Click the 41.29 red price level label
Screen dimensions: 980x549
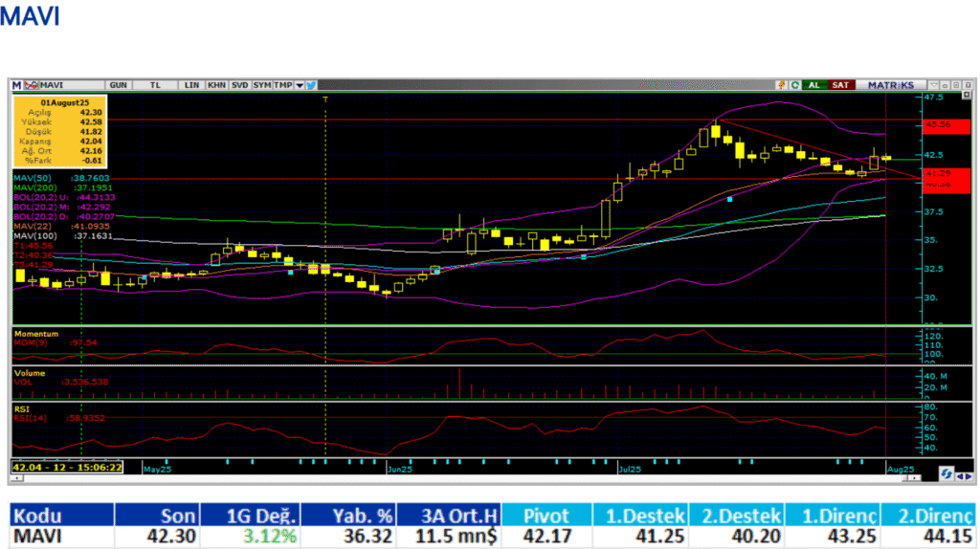pyautogui.click(x=947, y=173)
